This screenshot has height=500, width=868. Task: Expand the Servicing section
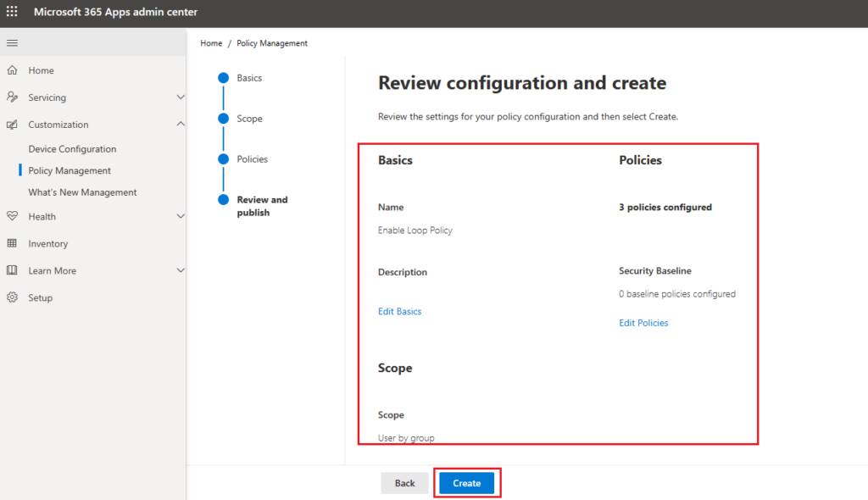pos(180,97)
